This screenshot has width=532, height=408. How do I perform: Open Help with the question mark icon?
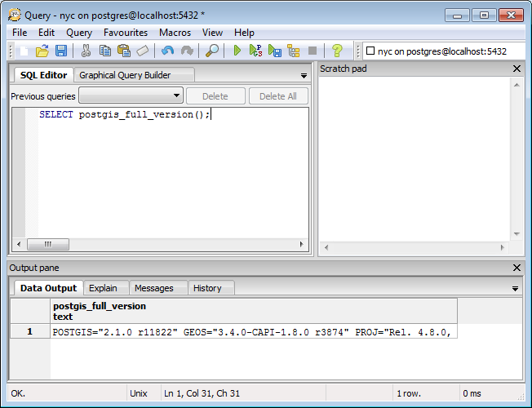point(336,51)
